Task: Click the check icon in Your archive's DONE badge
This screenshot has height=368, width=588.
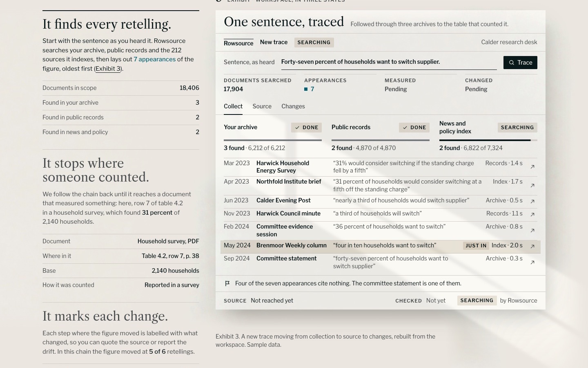Action: pos(297,128)
